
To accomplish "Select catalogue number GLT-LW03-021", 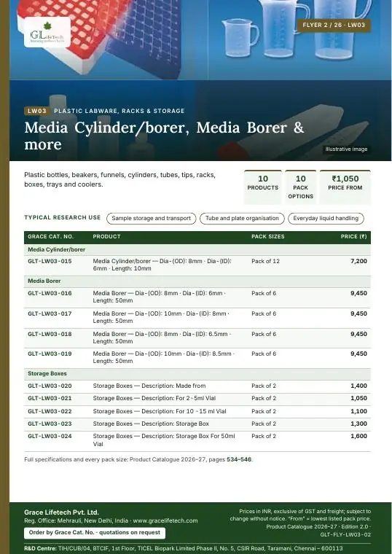I will click(50, 398).
